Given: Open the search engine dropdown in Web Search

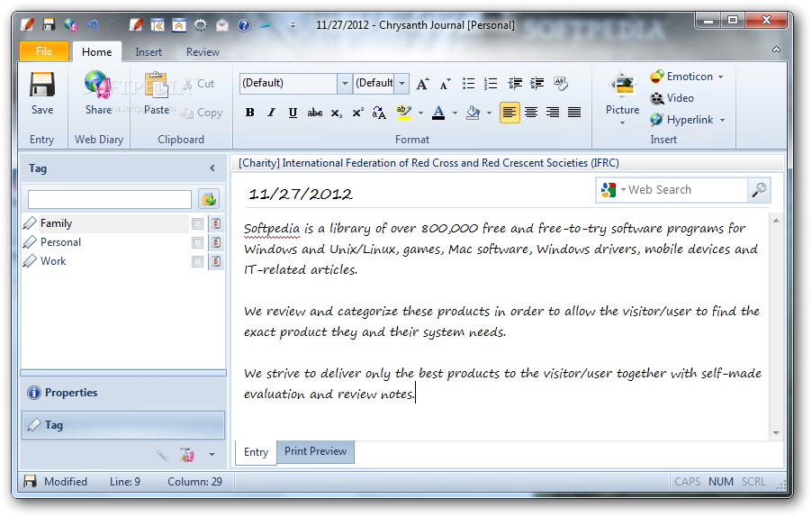Looking at the screenshot, I should tap(623, 189).
